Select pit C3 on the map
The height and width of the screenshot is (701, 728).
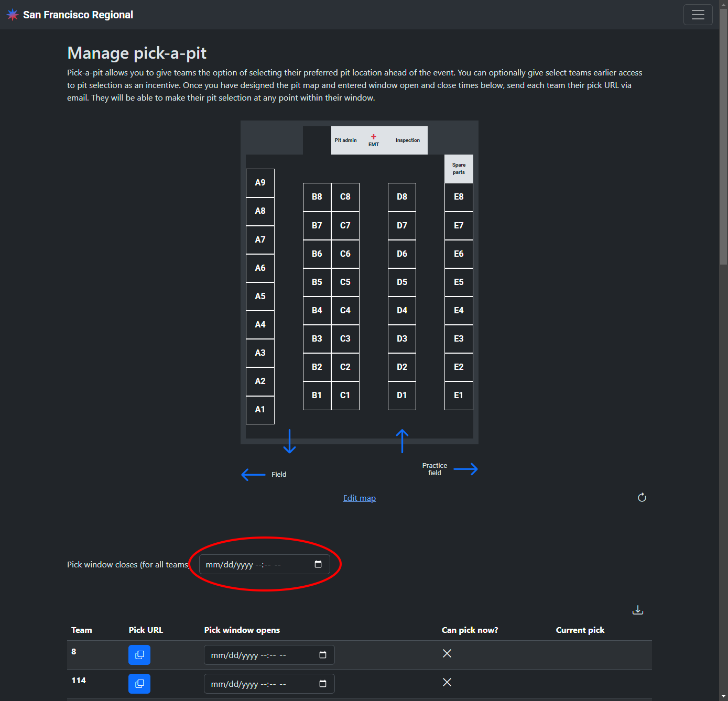[x=345, y=339]
